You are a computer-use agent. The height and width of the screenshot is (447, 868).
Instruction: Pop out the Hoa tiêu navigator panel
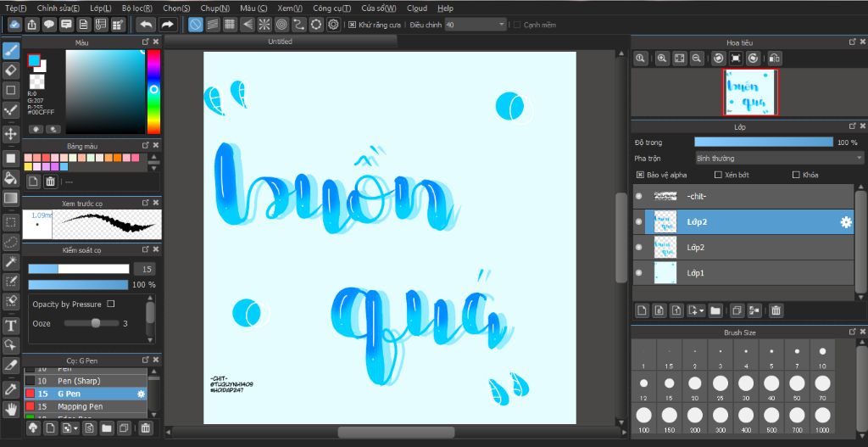(853, 42)
